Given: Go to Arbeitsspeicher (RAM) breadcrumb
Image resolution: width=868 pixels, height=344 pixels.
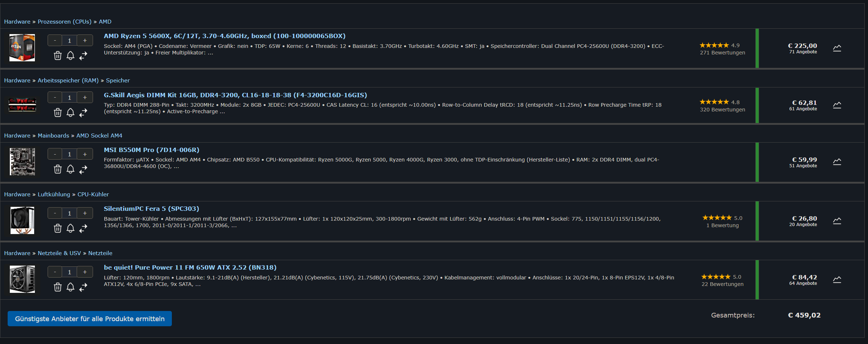Looking at the screenshot, I should click(x=68, y=81).
